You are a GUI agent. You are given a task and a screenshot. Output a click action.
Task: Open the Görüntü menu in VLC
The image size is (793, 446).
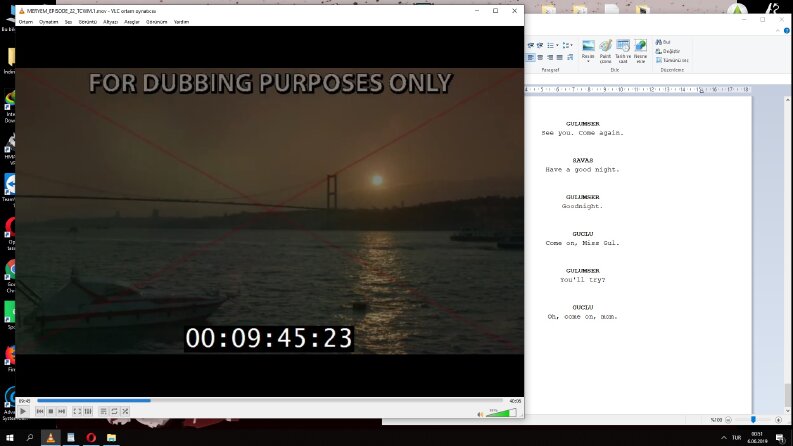[88, 22]
